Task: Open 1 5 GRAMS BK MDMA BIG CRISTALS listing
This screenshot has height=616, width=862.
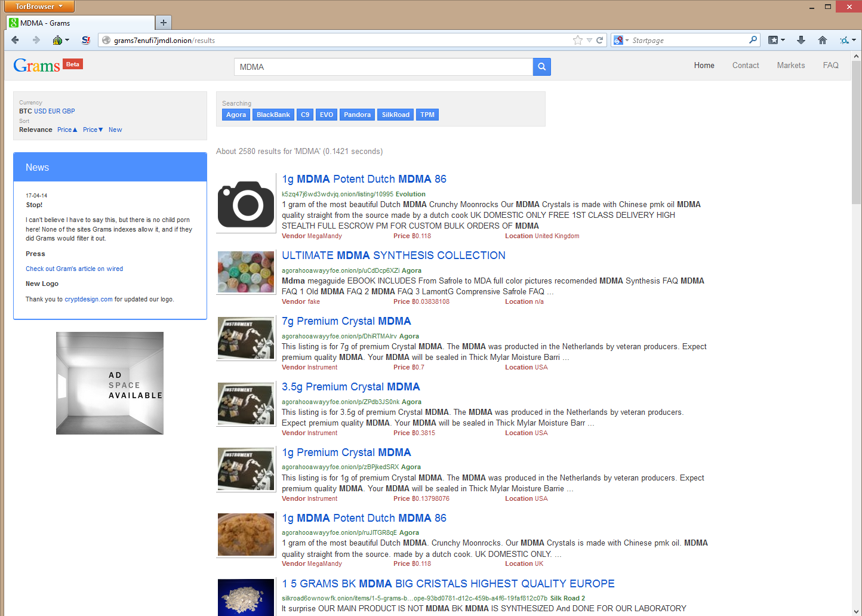Action: click(448, 584)
